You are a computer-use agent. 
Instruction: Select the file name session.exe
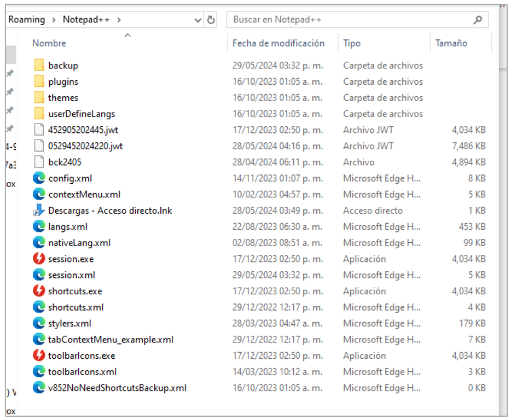[71, 259]
